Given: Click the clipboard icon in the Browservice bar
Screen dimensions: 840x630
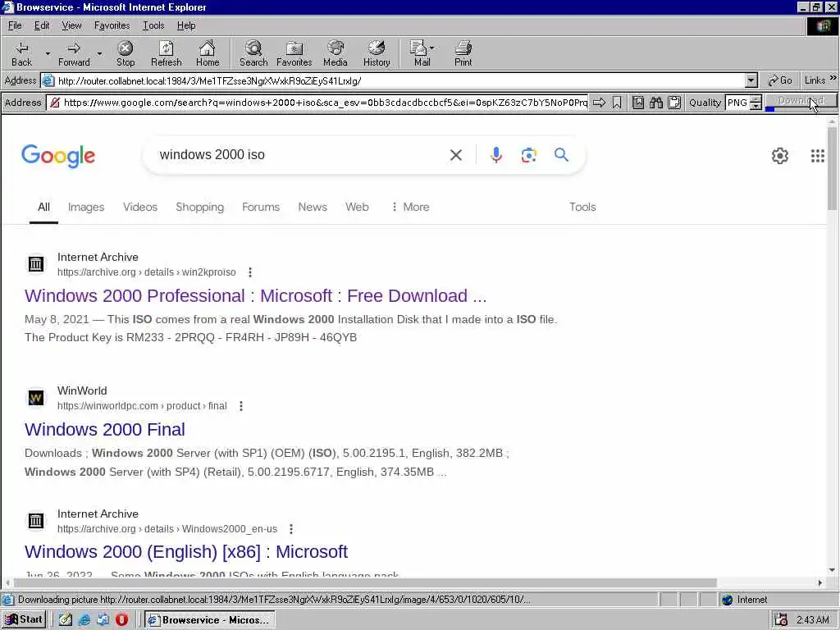Looking at the screenshot, I should 674,103.
